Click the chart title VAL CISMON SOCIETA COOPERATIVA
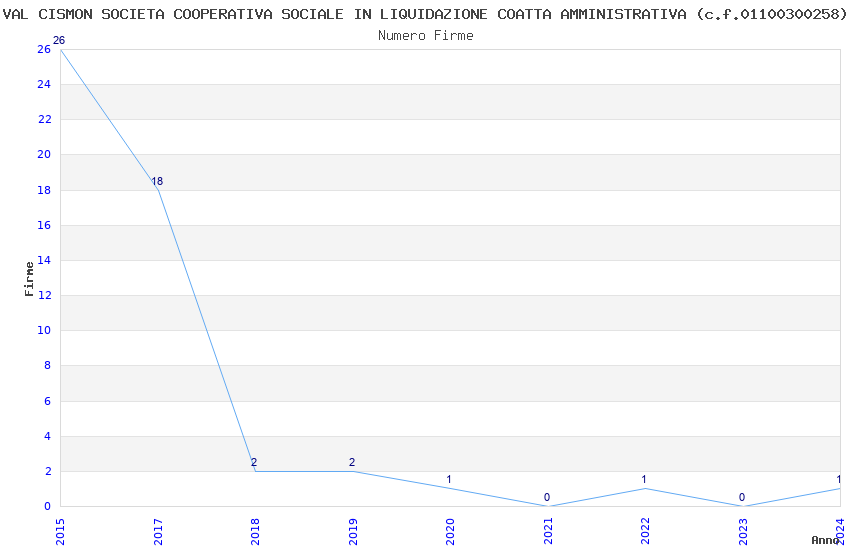This screenshot has width=850, height=550. pyautogui.click(x=424, y=14)
